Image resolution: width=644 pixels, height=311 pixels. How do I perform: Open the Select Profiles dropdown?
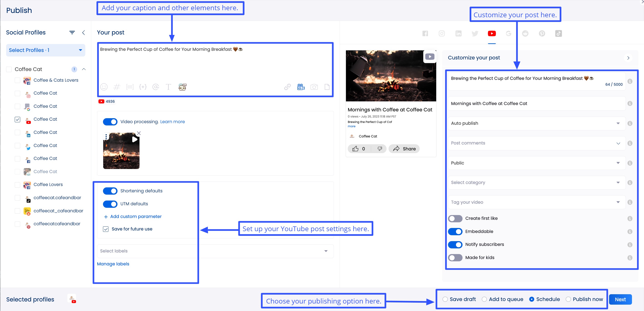point(46,50)
